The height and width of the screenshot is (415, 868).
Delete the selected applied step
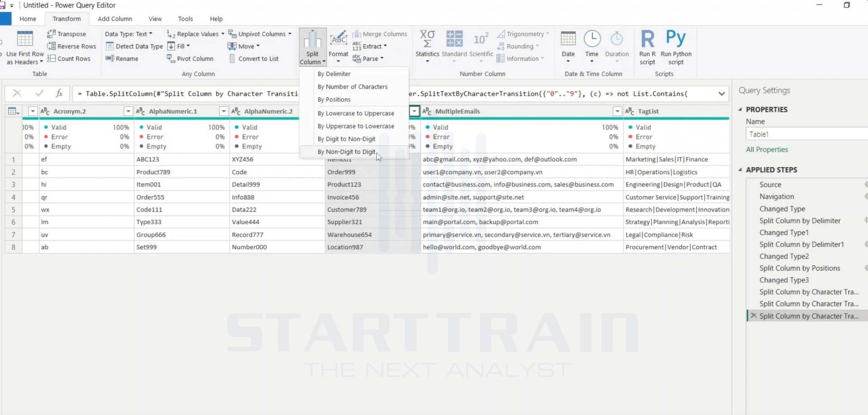[753, 316]
